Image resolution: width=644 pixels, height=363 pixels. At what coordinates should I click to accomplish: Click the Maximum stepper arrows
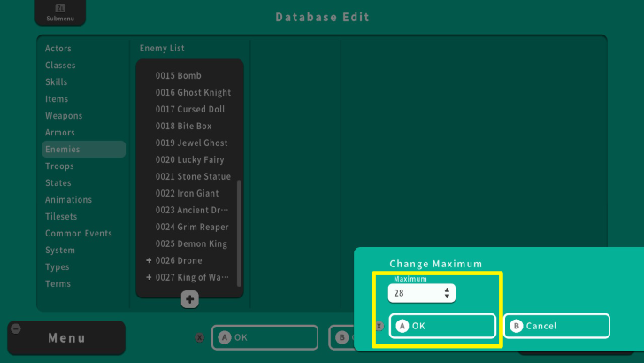(x=448, y=293)
